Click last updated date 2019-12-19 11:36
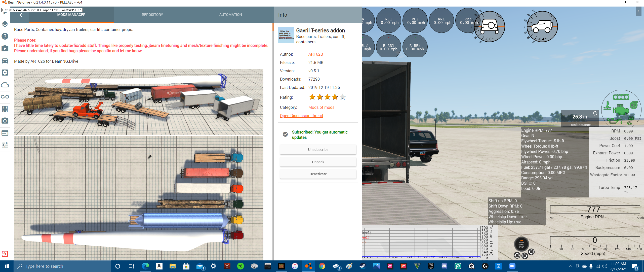This screenshot has width=644, height=272. tap(324, 88)
